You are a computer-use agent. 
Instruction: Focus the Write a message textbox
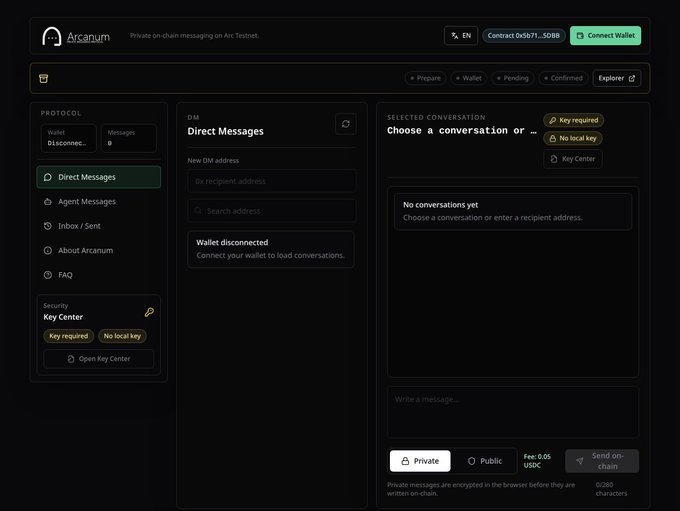[513, 412]
